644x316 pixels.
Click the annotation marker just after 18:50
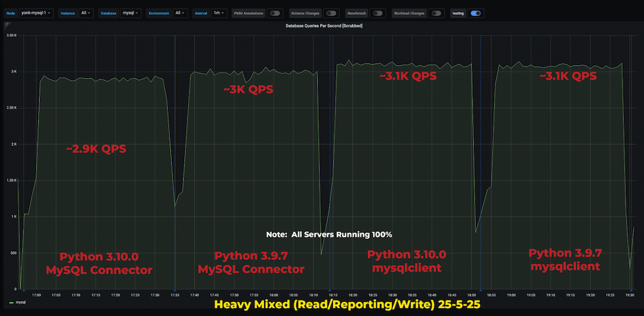[480, 290]
